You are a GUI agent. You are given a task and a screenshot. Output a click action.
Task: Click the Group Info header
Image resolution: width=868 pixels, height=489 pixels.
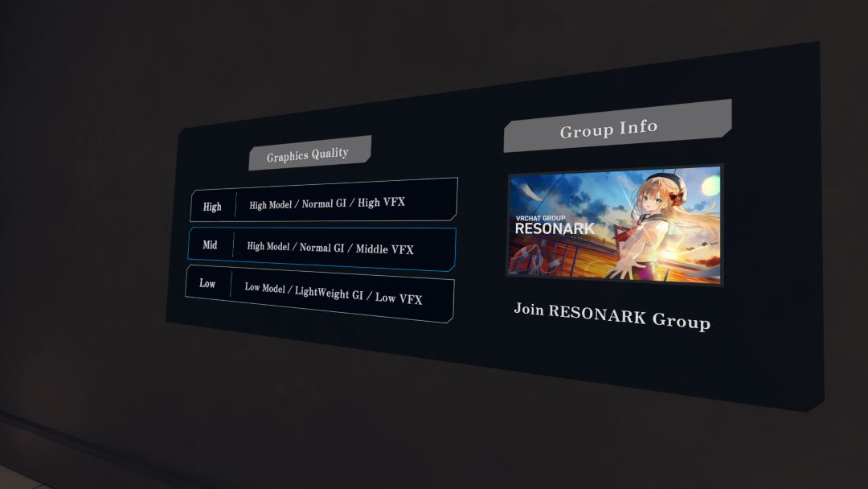(x=617, y=126)
